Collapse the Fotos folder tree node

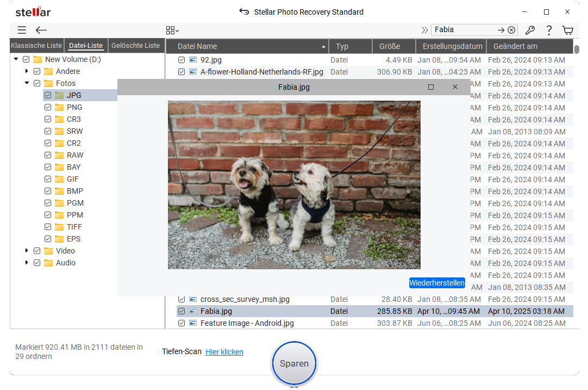pos(27,83)
